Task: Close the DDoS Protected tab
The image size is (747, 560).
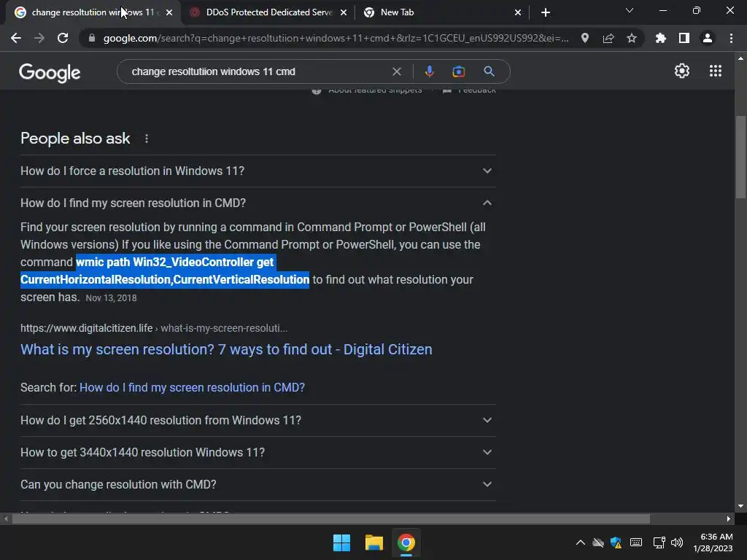Action: [344, 13]
